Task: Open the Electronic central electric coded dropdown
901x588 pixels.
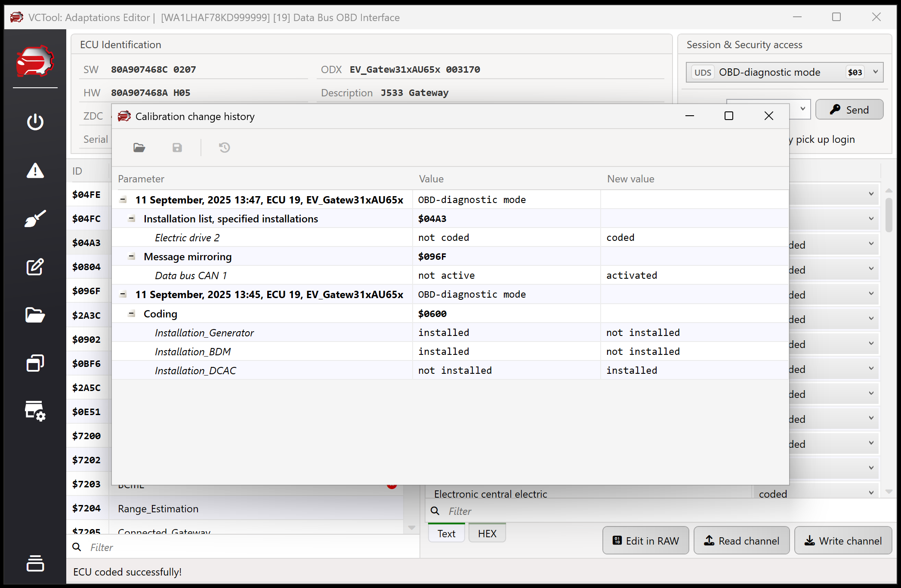Action: click(871, 493)
